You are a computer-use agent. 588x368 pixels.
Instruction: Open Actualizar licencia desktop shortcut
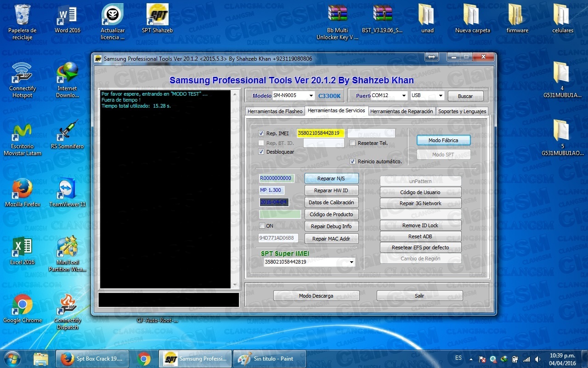113,22
